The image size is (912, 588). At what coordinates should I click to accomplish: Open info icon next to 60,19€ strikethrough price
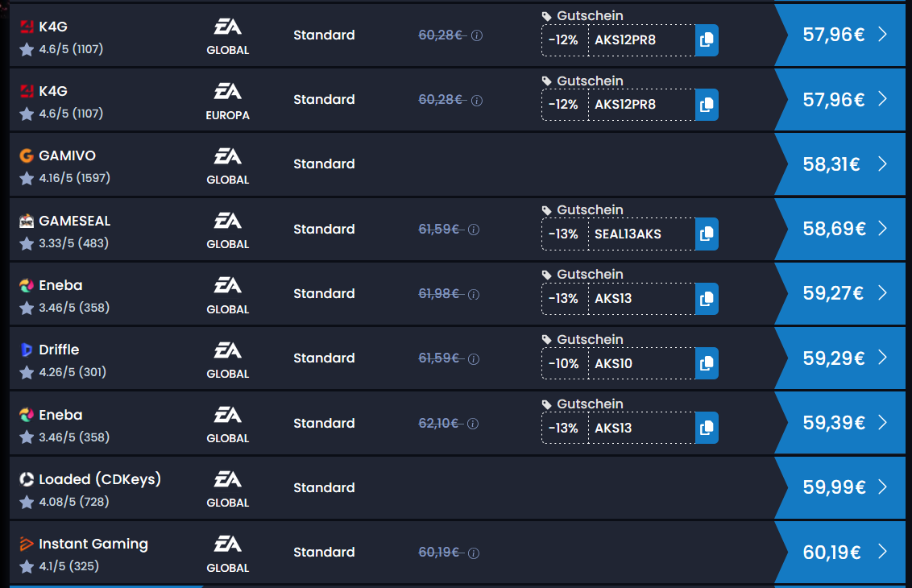(x=474, y=553)
